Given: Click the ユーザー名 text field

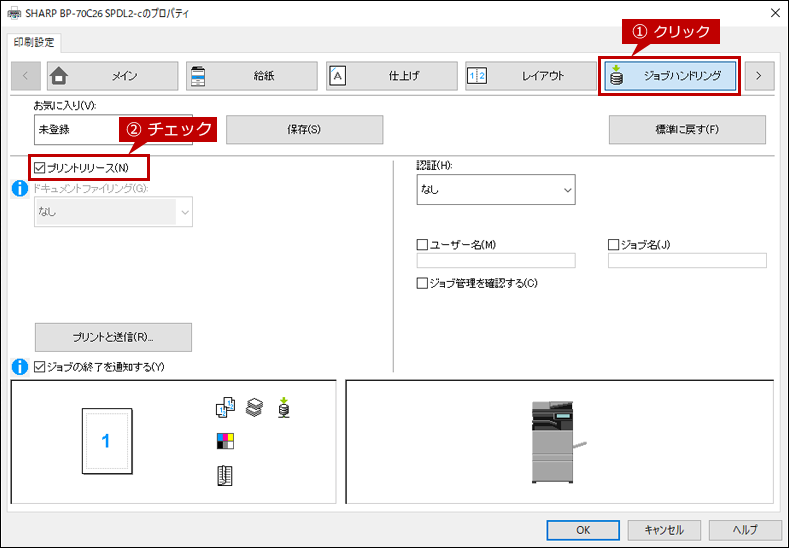Looking at the screenshot, I should pyautogui.click(x=496, y=261).
